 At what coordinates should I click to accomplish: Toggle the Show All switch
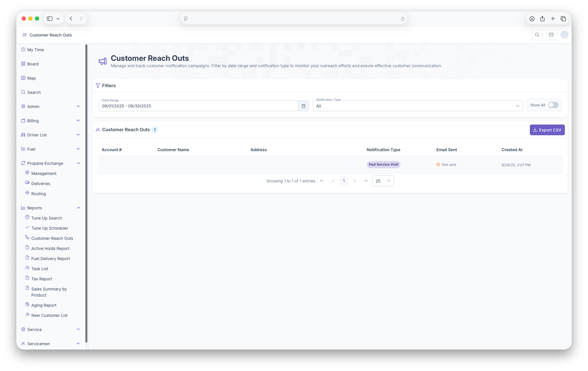pyautogui.click(x=553, y=105)
